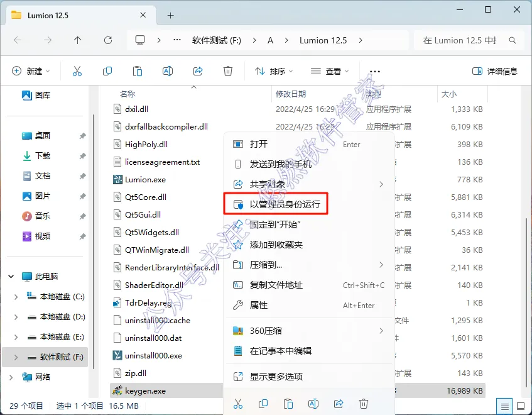Expand 本地磁盘 (D:) in the sidebar
The height and width of the screenshot is (415, 532).
tap(16, 317)
